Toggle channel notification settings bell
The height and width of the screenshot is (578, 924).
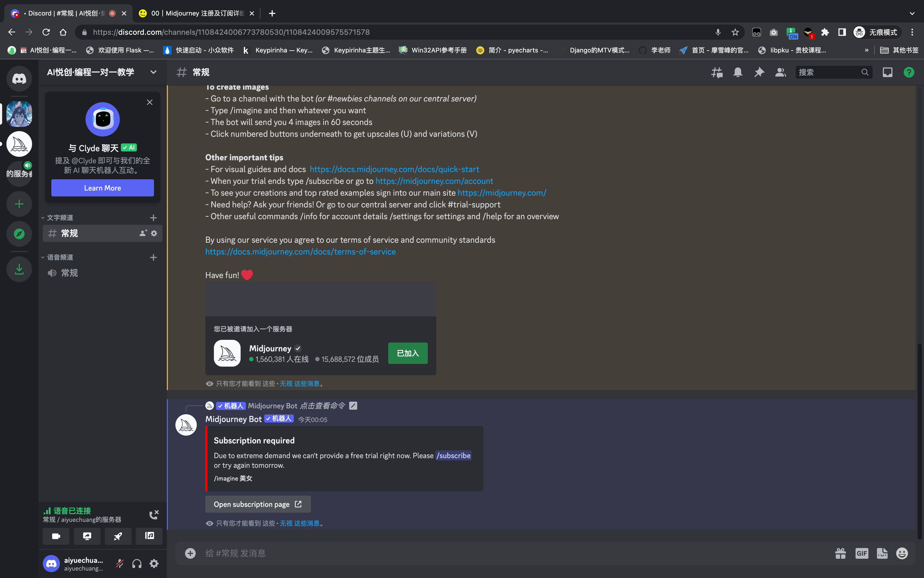738,72
